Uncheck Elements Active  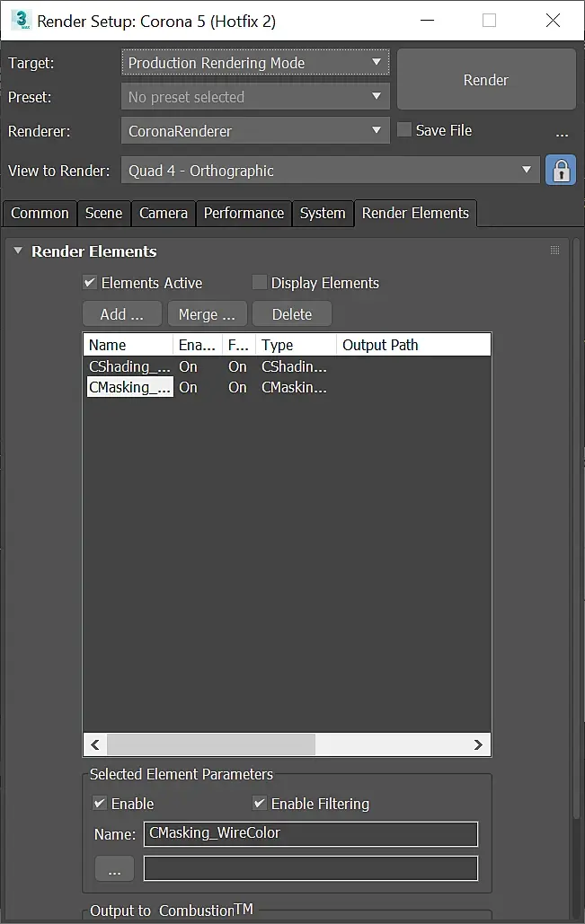point(90,282)
